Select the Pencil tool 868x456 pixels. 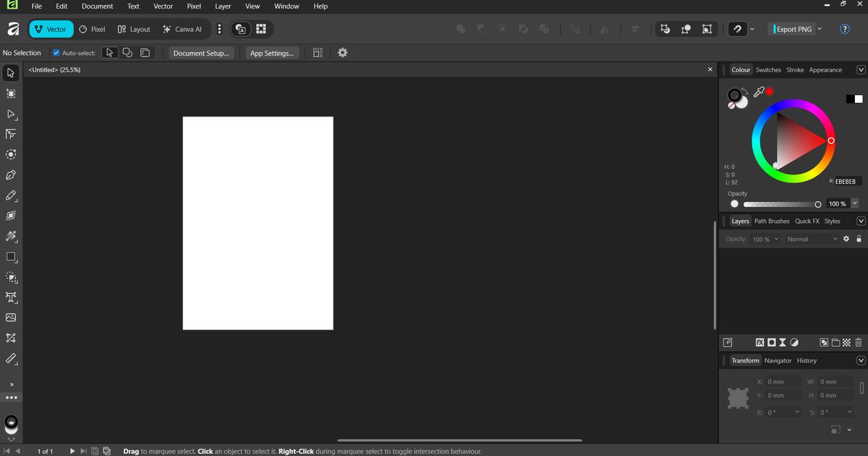11,195
